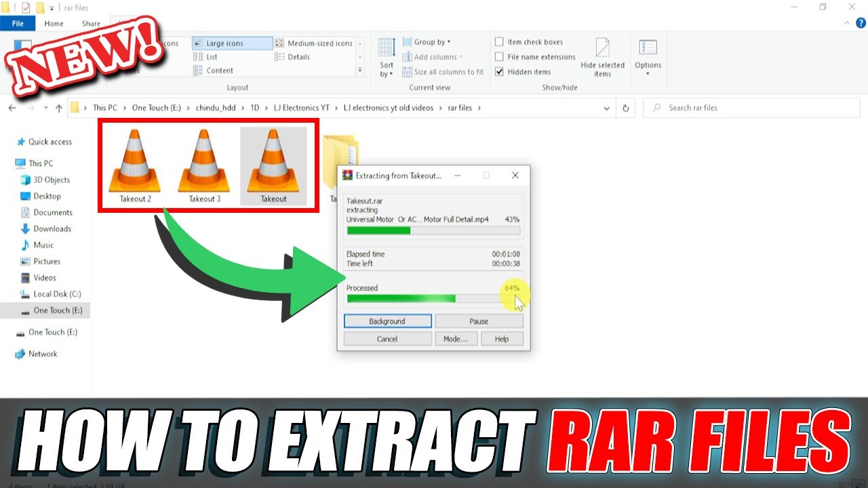Select Content layout option

point(213,70)
